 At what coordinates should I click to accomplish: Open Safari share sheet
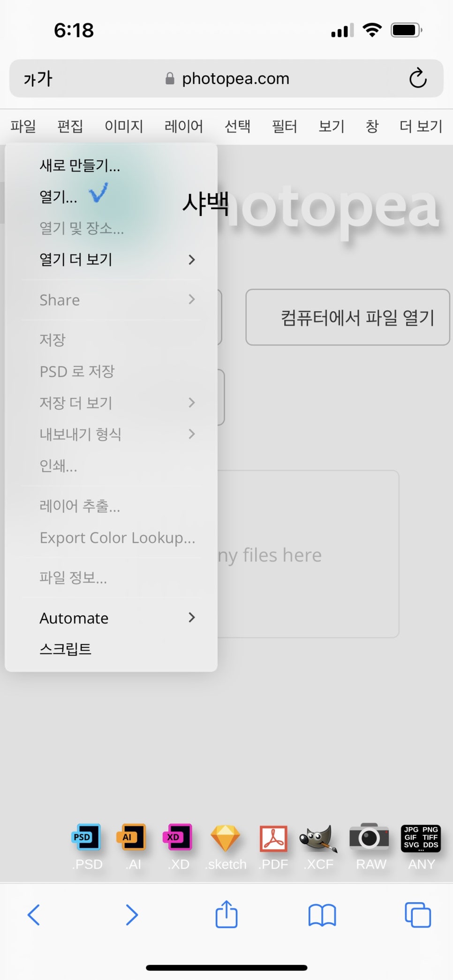tap(226, 914)
